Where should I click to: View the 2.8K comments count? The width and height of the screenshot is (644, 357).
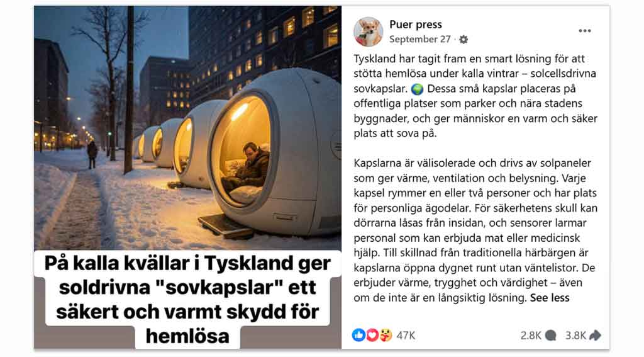[x=531, y=336]
